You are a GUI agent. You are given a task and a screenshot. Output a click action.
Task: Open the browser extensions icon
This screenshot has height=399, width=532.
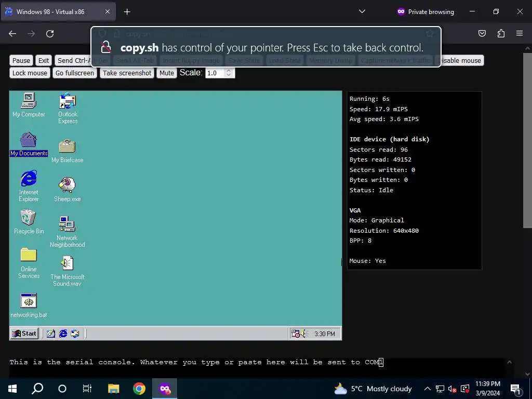tap(501, 33)
